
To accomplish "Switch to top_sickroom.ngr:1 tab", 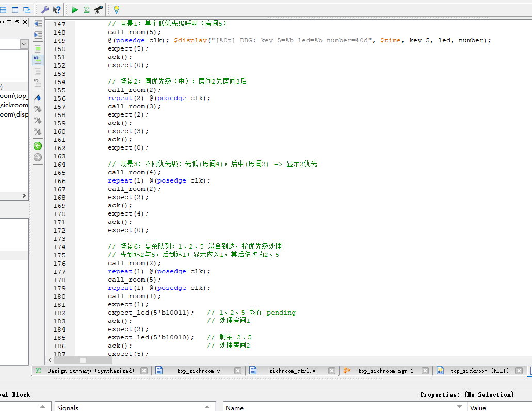I will [386, 371].
